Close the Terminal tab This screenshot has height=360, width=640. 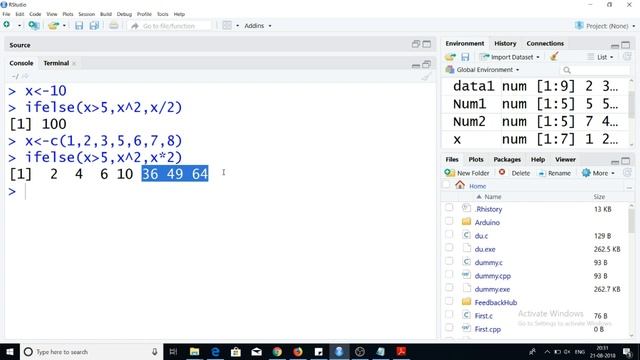point(74,63)
